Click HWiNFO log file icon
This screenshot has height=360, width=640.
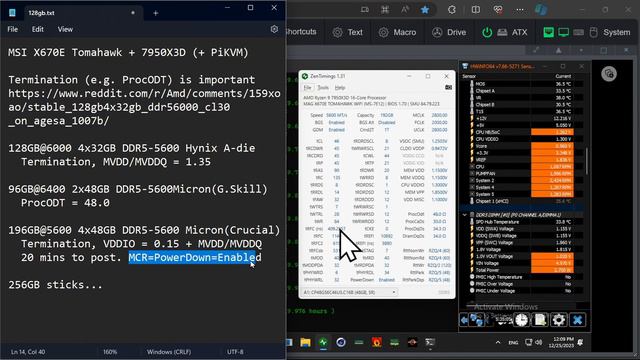coord(540,320)
